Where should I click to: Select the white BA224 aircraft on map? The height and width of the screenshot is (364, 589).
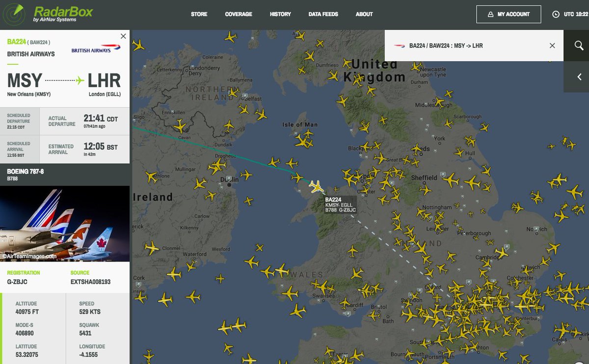316,186
